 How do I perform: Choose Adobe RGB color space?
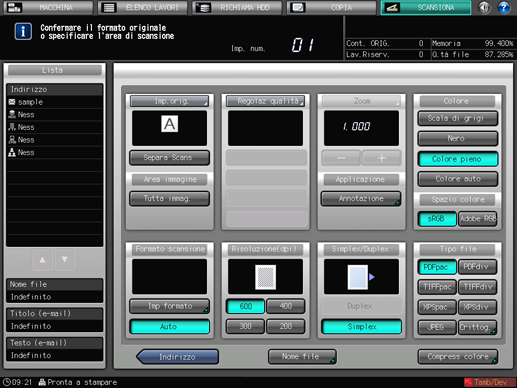[478, 219]
